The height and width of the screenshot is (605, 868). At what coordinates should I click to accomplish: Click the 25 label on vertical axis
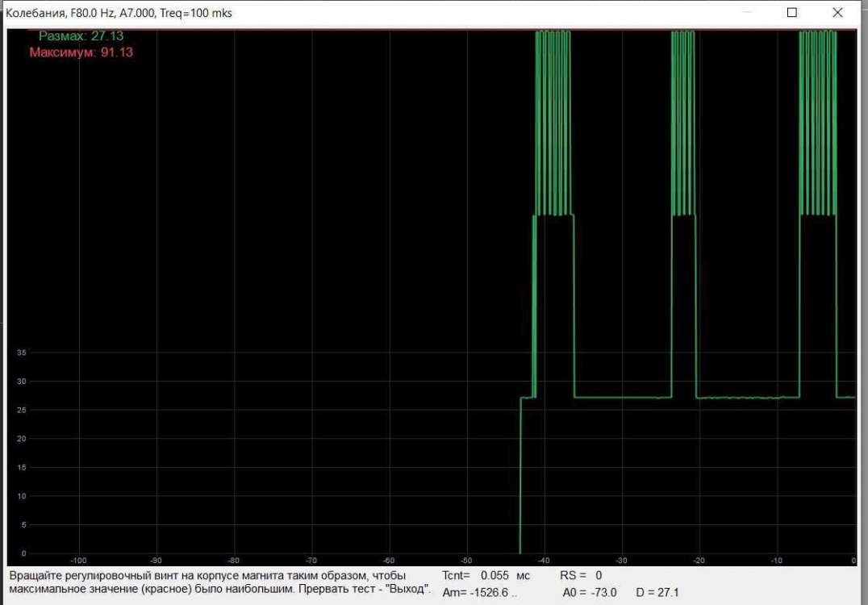pyautogui.click(x=22, y=410)
